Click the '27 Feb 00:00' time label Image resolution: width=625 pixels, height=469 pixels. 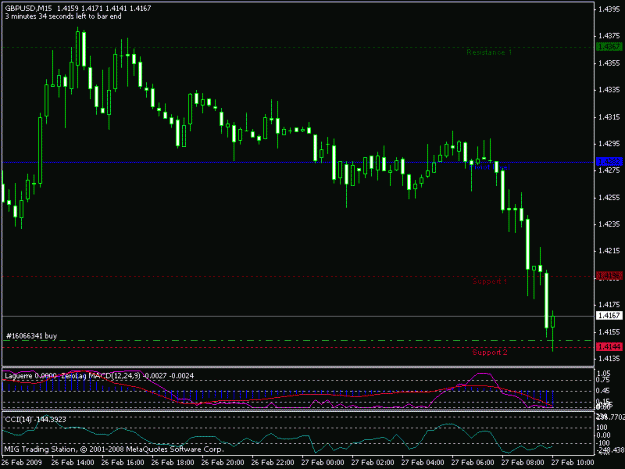323,463
